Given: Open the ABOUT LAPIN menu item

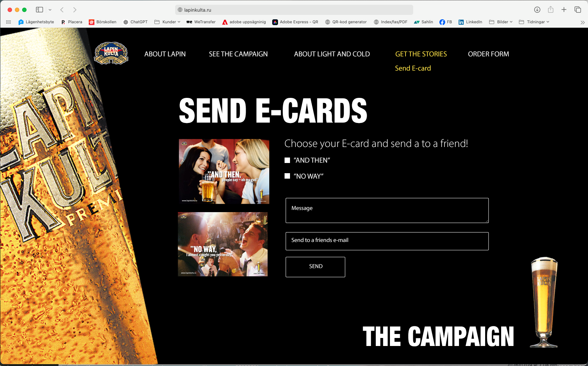Looking at the screenshot, I should tap(165, 54).
